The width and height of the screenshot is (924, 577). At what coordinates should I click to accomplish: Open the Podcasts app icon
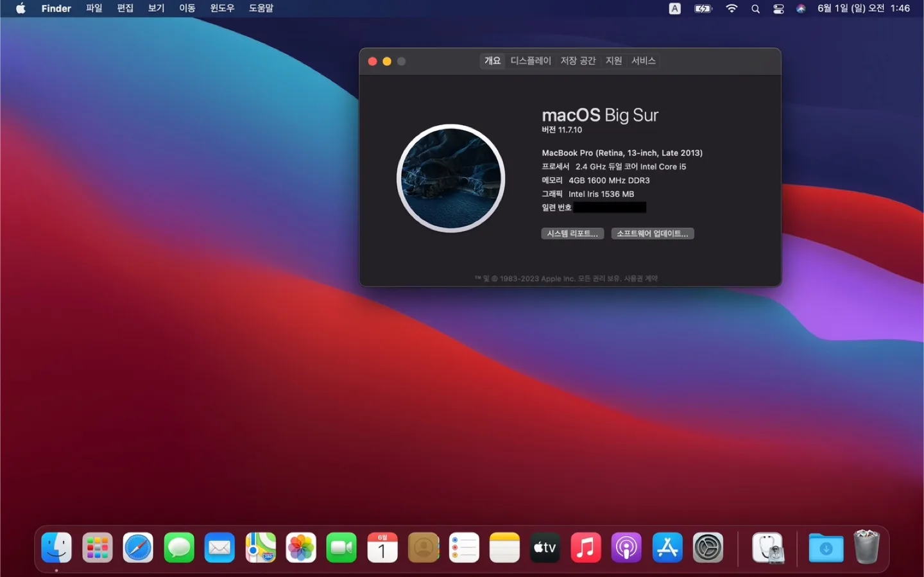pyautogui.click(x=626, y=548)
